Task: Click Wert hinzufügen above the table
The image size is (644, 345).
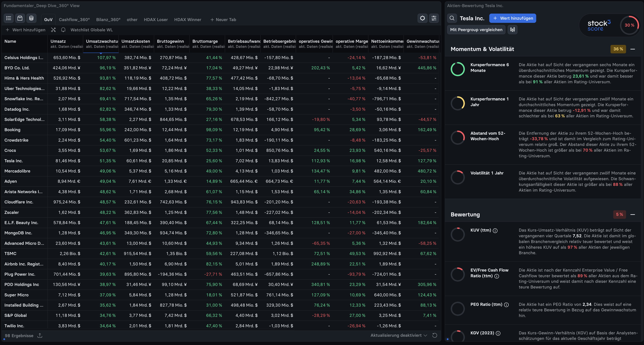Action: pos(25,30)
